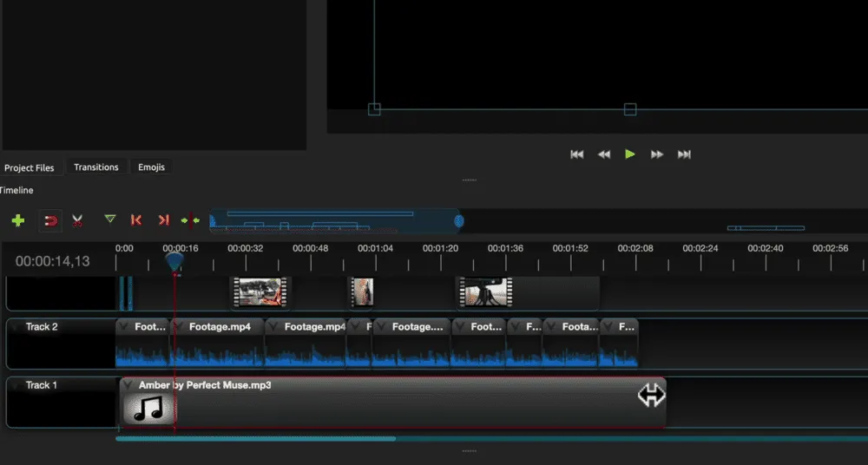Image resolution: width=868 pixels, height=465 pixels.
Task: Switch to the Transitions tab
Action: click(95, 167)
